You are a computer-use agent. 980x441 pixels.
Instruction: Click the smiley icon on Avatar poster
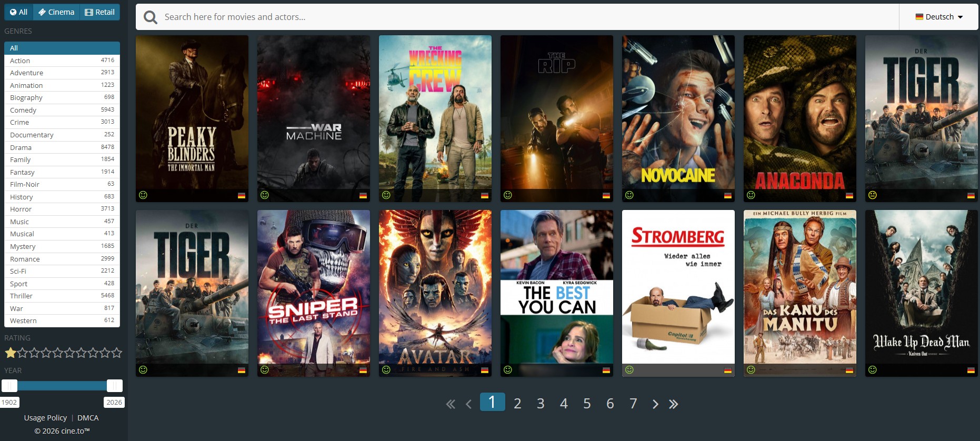[x=386, y=370]
